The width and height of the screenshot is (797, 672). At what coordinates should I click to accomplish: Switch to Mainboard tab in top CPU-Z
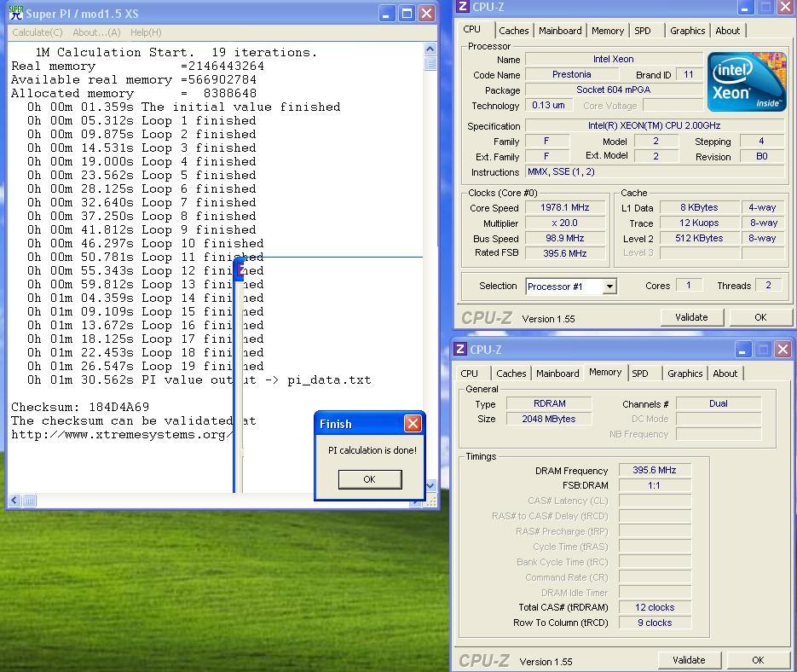[x=560, y=31]
